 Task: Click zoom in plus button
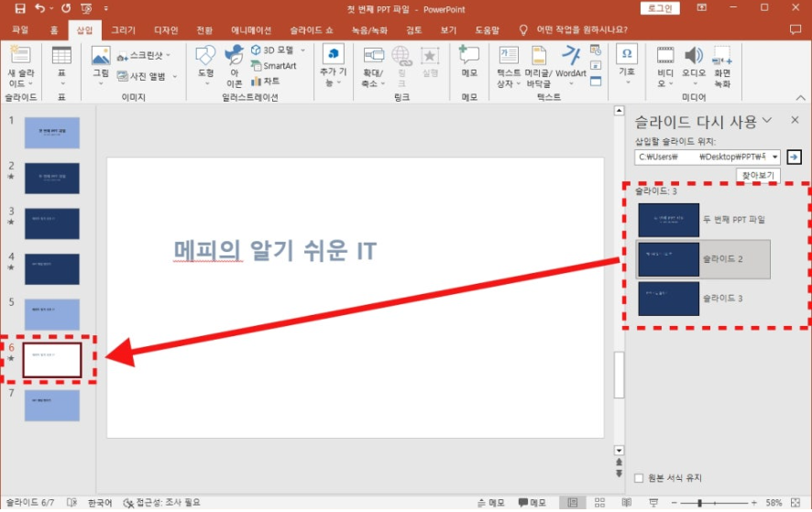[754, 503]
